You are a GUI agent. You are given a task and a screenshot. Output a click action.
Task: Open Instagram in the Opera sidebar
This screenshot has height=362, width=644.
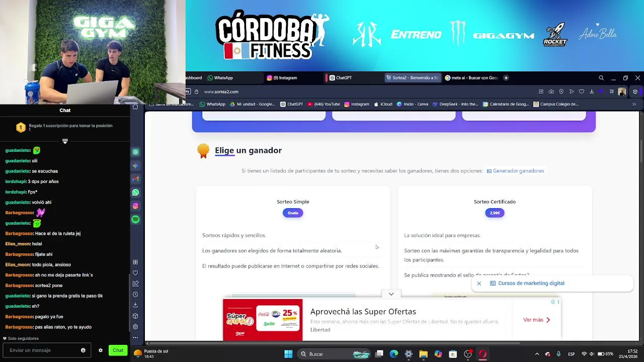135,206
